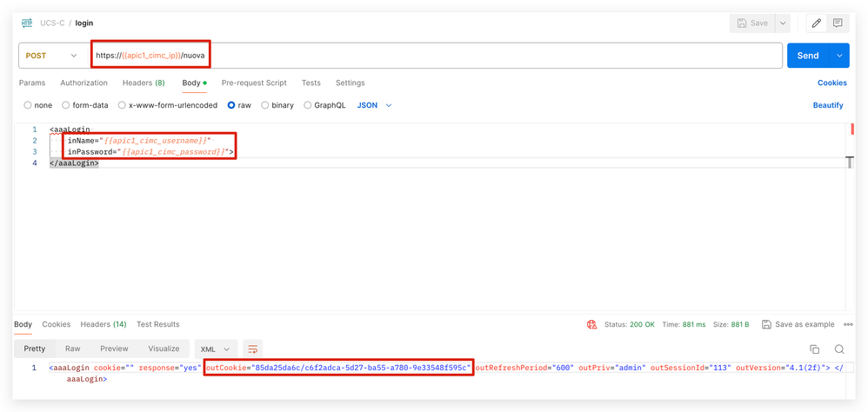The image size is (868, 412).
Task: Click the outCookie value in response
Action: tap(362, 368)
